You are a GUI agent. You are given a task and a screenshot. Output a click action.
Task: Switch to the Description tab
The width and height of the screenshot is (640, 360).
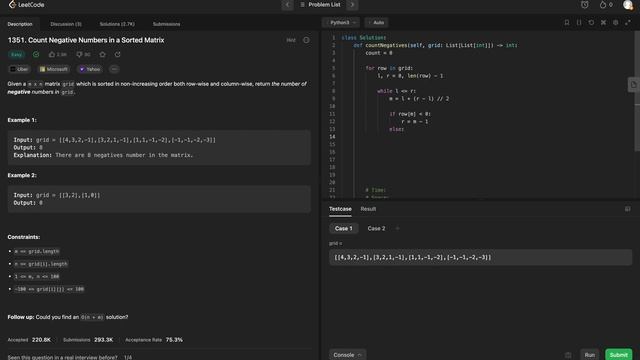(20, 24)
